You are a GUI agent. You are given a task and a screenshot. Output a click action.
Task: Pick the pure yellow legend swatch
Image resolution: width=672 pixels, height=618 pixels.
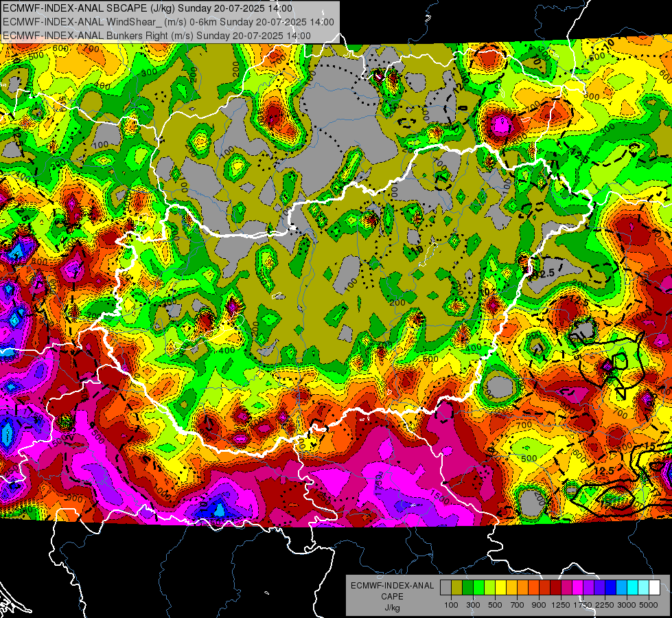point(500,588)
